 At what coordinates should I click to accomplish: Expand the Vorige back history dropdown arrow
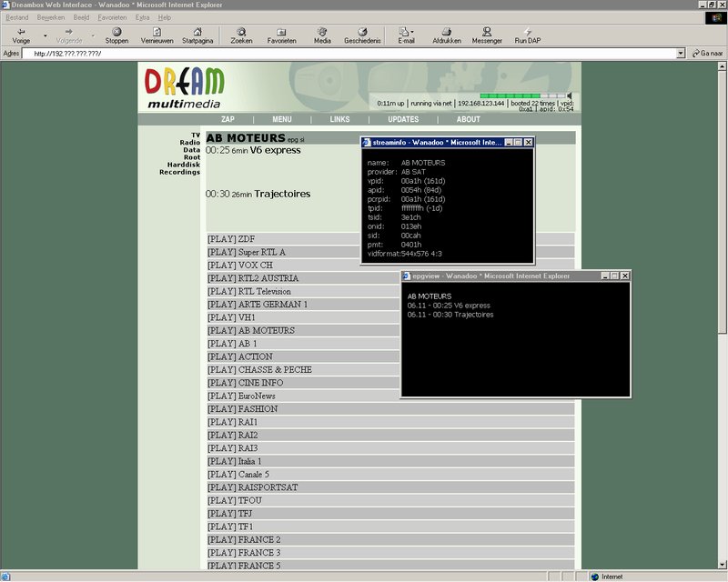click(45, 35)
